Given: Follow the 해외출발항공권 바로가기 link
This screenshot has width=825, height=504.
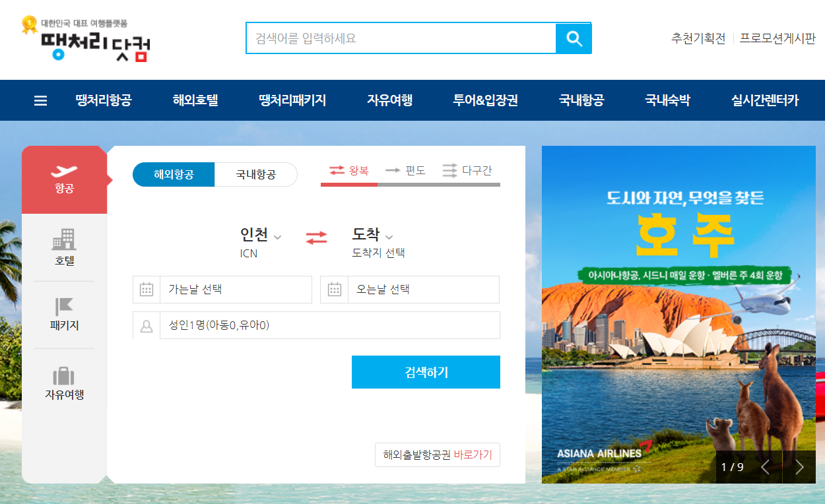Looking at the screenshot, I should coord(437,455).
